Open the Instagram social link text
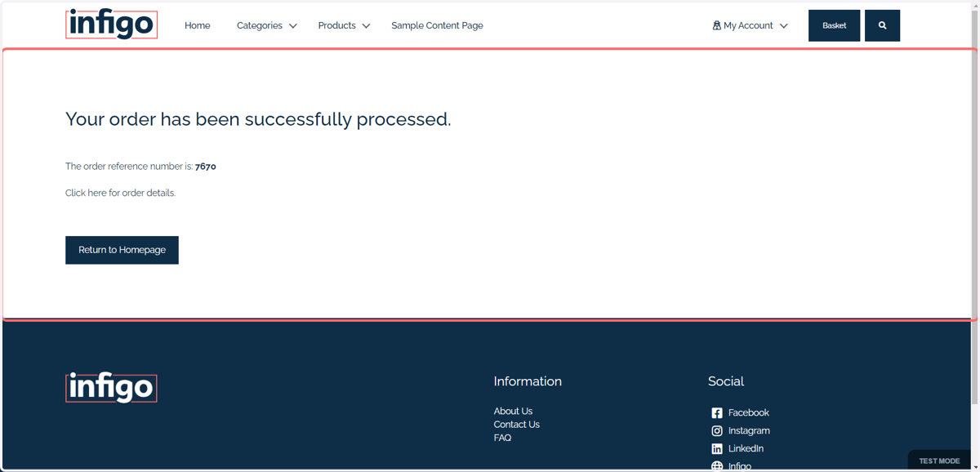980x472 pixels. 749,430
